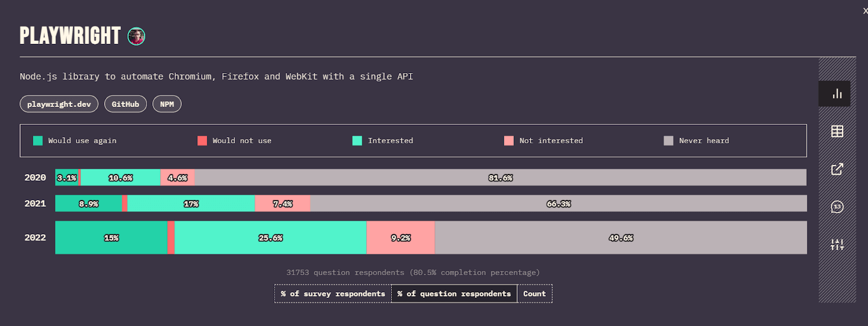
Task: Click the 2022 'Interested' 25.6% bar segment
Action: pos(270,238)
